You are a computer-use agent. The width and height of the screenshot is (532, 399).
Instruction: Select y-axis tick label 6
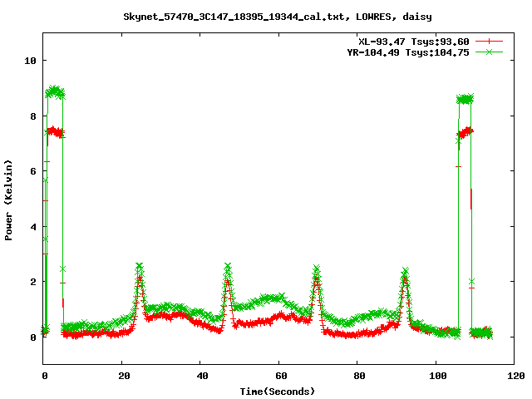pyautogui.click(x=33, y=171)
